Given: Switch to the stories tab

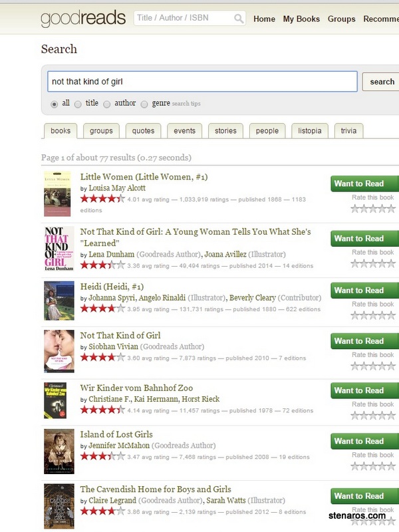Looking at the screenshot, I should click(x=225, y=131).
